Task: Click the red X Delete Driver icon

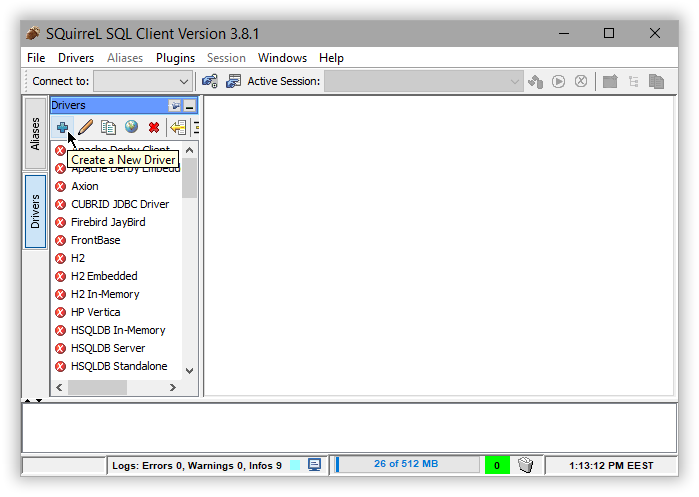Action: (154, 127)
